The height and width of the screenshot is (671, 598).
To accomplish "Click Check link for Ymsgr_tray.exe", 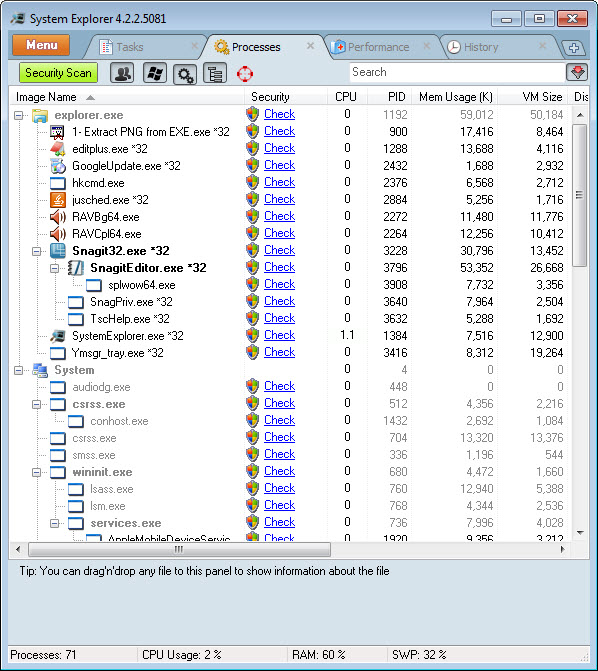I will (280, 352).
